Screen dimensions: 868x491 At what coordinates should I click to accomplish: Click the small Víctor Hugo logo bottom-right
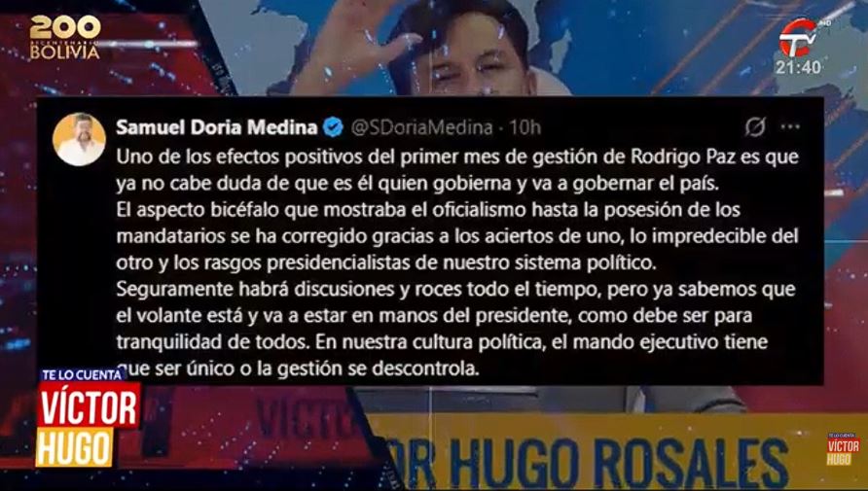click(x=843, y=449)
